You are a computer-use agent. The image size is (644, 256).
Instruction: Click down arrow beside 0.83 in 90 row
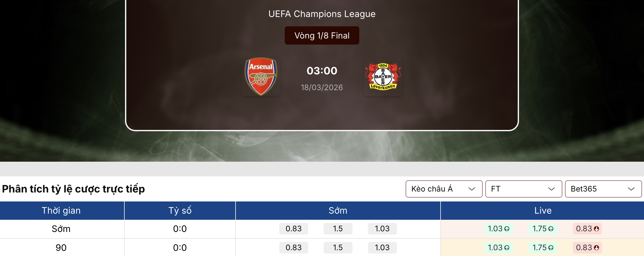point(596,248)
